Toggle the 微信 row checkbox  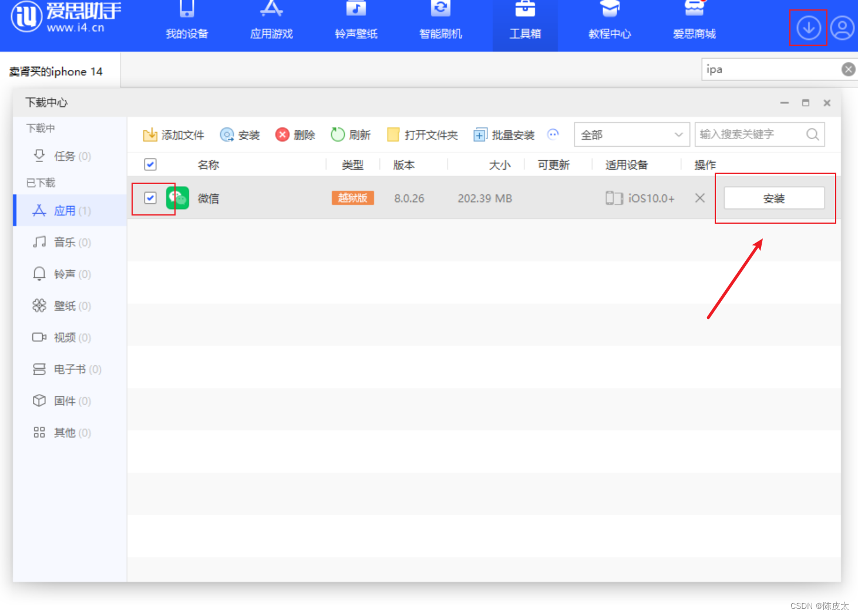point(150,198)
